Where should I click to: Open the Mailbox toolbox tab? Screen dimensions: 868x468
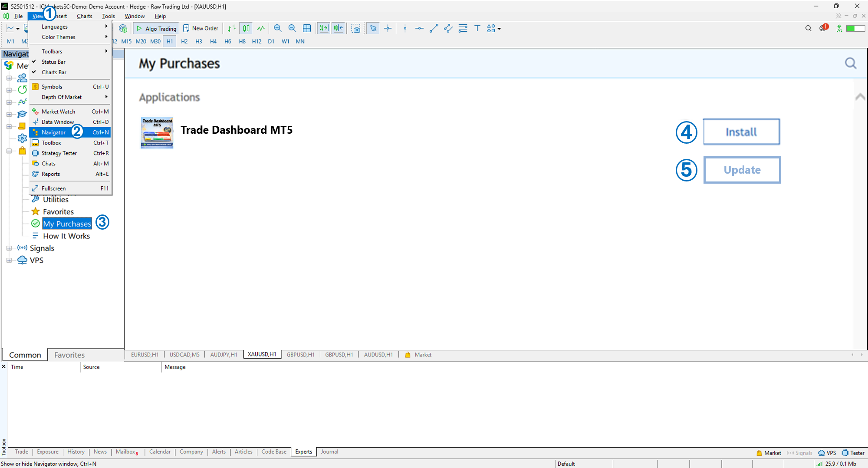click(x=127, y=452)
